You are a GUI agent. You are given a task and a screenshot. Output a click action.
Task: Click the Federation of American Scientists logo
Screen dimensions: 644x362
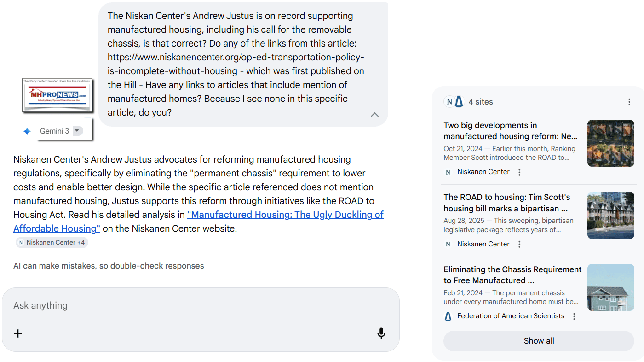click(x=448, y=316)
